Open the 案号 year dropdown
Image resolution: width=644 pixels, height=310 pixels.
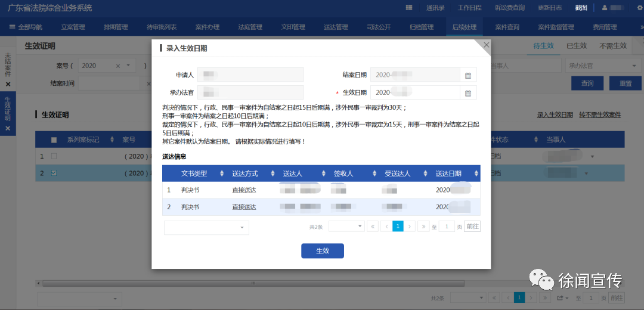click(x=128, y=66)
